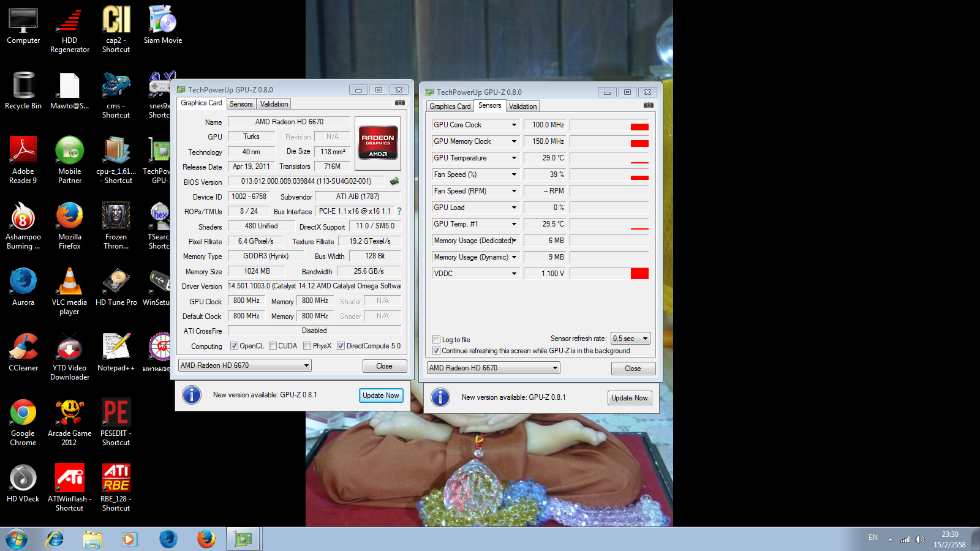Viewport: 980px width, 551px height.
Task: Click the GPU Name field AMD Radeon HD 6670
Action: point(289,122)
